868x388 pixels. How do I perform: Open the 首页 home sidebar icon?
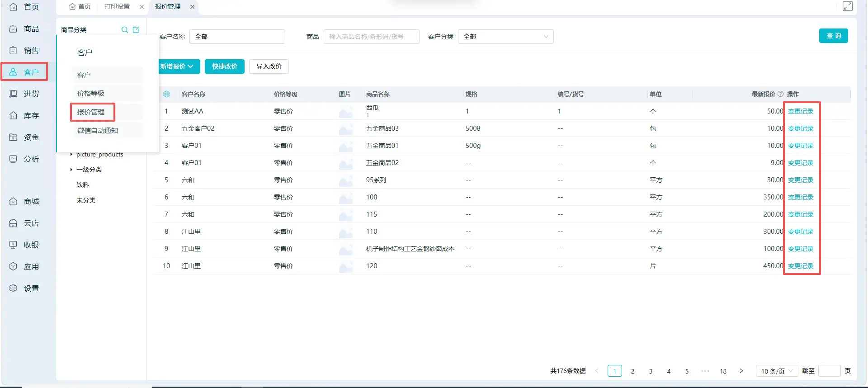(x=14, y=7)
